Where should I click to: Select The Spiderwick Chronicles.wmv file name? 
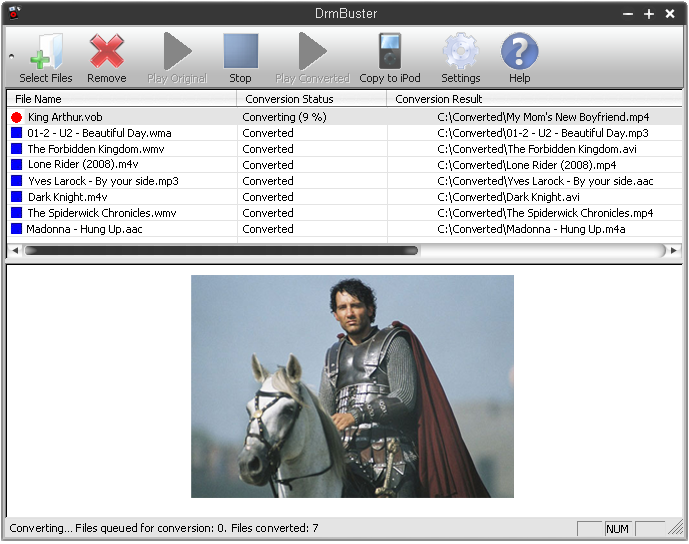pyautogui.click(x=102, y=213)
